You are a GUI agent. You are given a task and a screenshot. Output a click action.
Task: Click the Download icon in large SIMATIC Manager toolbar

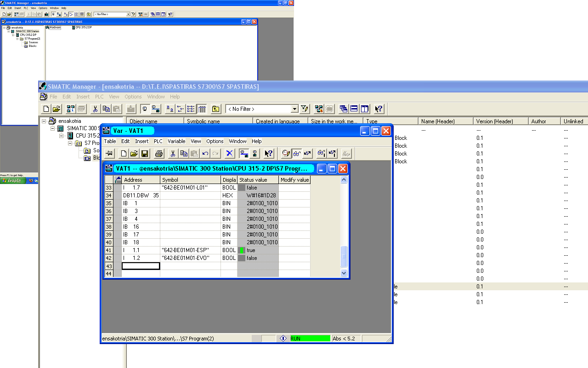coord(131,109)
